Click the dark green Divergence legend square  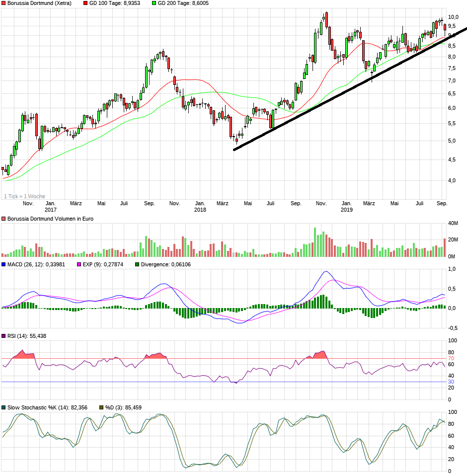coord(138,264)
